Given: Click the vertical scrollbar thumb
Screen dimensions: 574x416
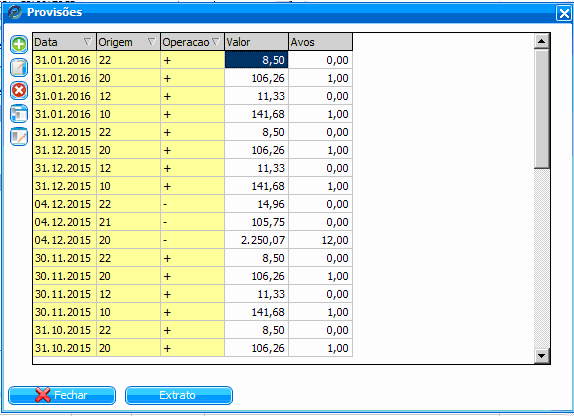Looking at the screenshot, I should (541, 109).
